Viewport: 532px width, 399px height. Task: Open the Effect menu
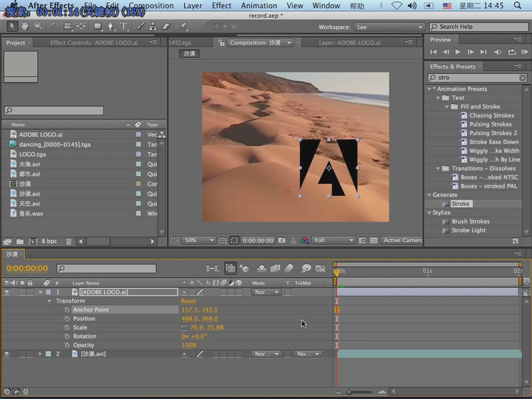222,6
